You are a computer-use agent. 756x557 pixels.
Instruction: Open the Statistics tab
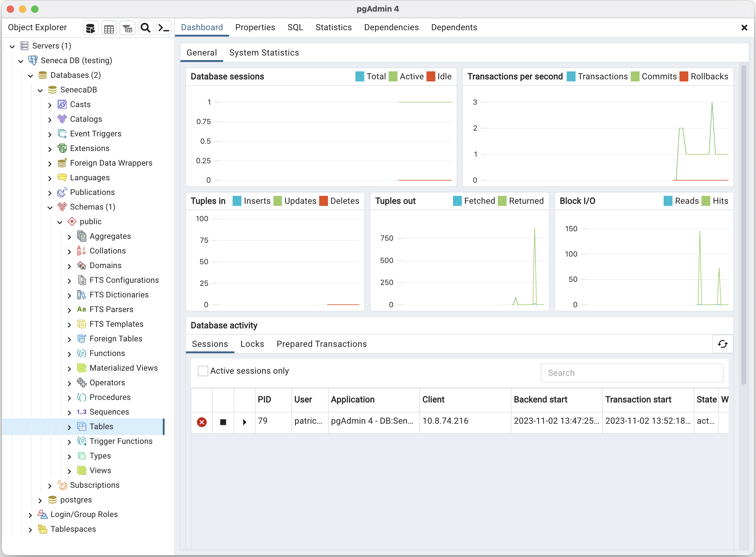coord(333,27)
